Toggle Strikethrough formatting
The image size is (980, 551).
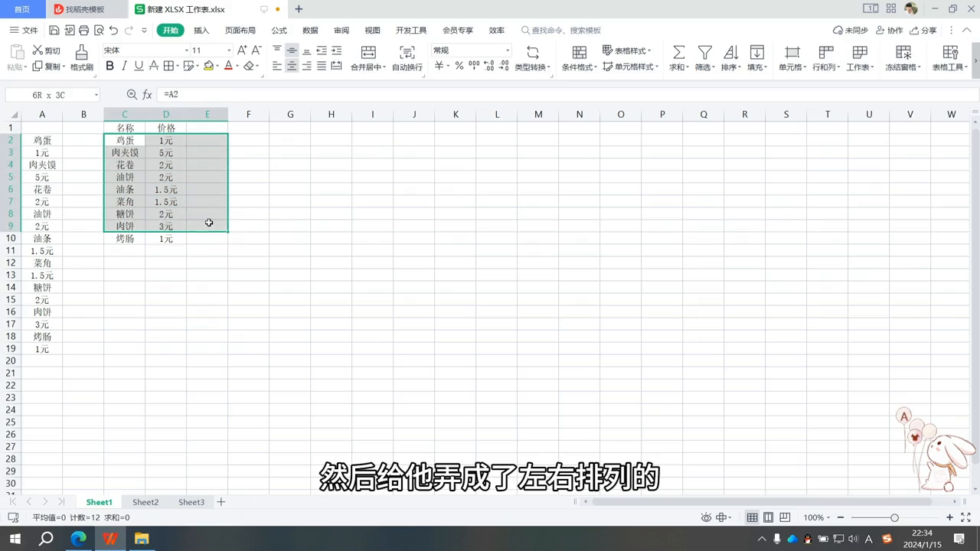pos(154,67)
